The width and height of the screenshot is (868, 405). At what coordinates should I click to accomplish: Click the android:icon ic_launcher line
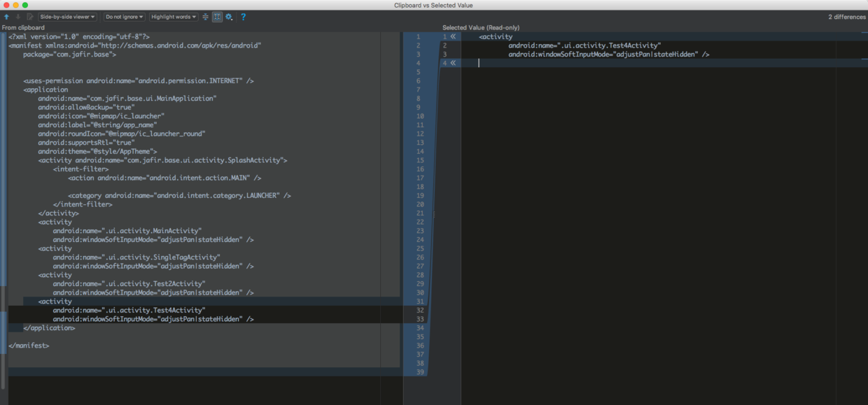tap(101, 116)
